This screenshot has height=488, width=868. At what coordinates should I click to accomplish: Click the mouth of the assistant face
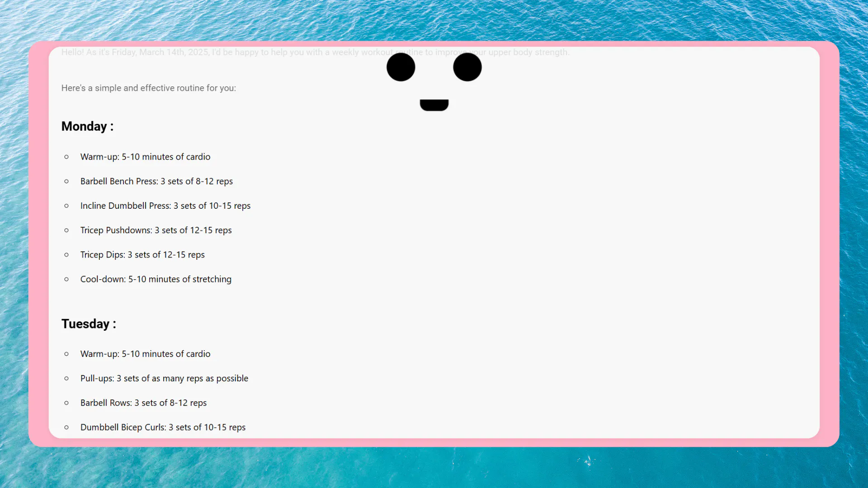coord(434,105)
